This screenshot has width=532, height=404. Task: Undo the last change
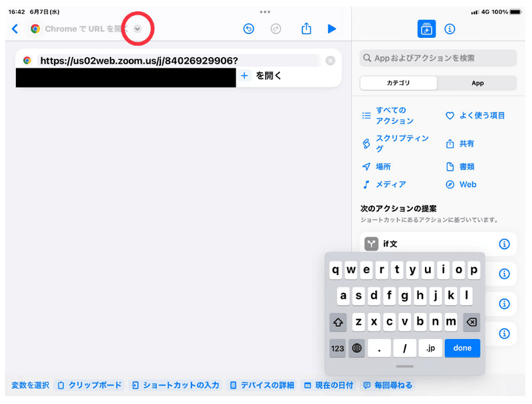click(249, 29)
